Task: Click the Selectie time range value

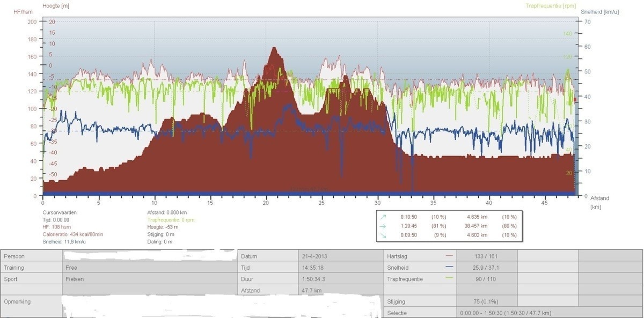Action: (x=505, y=313)
